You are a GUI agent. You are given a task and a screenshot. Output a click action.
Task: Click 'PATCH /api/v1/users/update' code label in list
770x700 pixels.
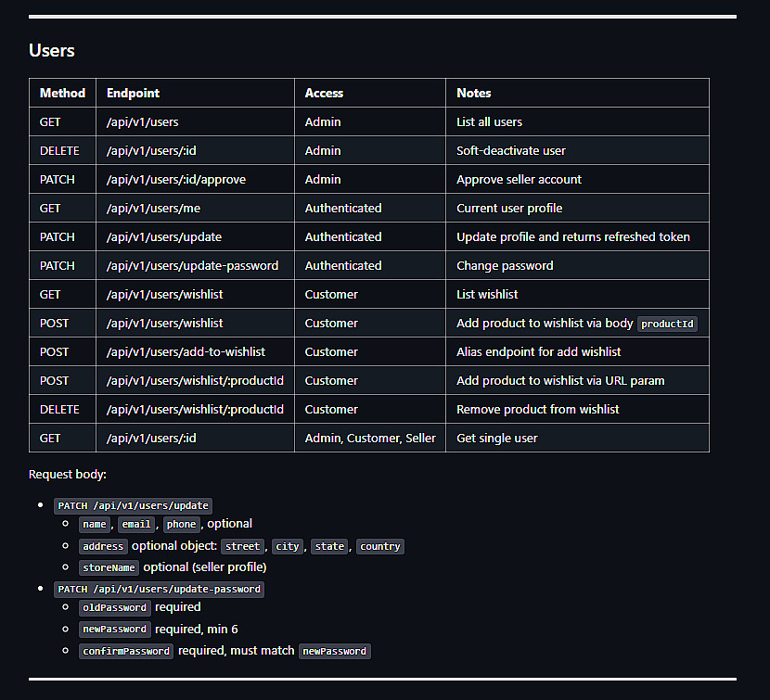point(133,506)
